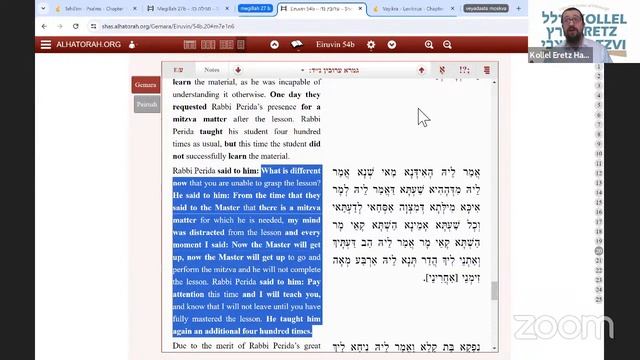Click the scroll down arrow of the text panel
The image size is (640, 360).
[494, 348]
